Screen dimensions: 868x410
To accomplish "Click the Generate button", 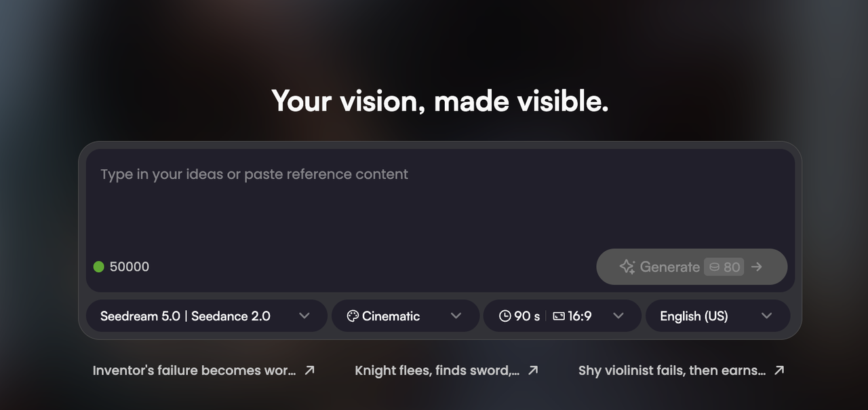I will pyautogui.click(x=692, y=267).
